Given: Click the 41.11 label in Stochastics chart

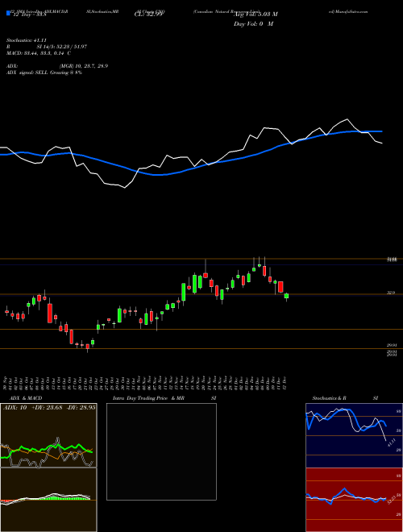Looking at the screenshot, I should click(x=392, y=443).
